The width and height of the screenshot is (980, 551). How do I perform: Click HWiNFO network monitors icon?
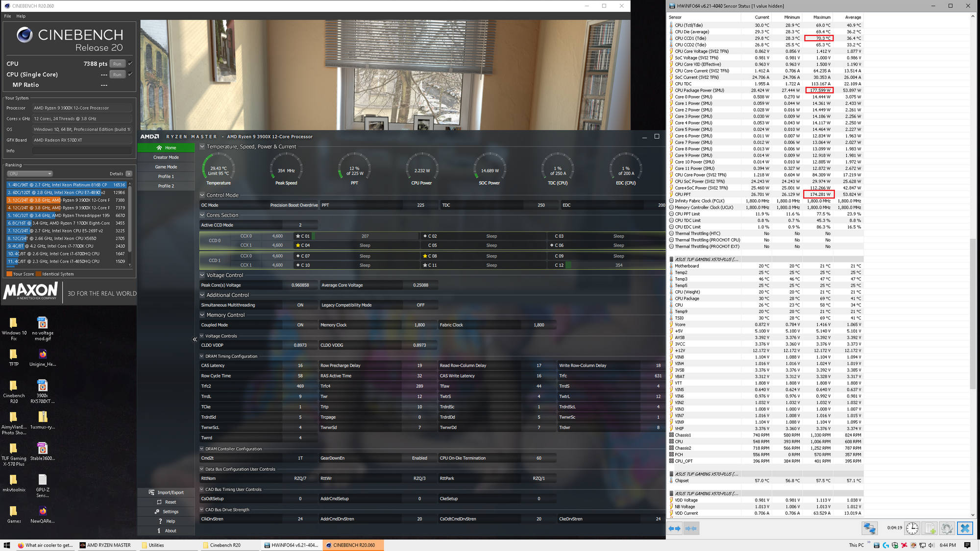pos(869,528)
